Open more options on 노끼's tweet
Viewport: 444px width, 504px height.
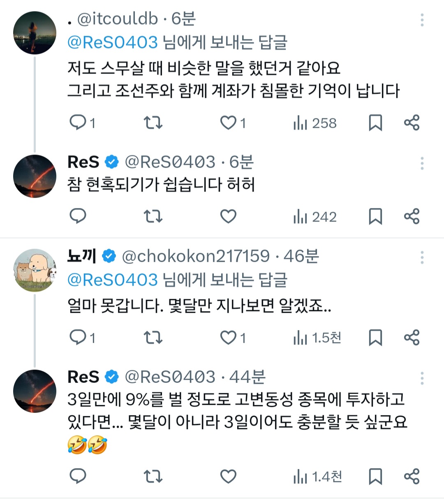[422, 257]
